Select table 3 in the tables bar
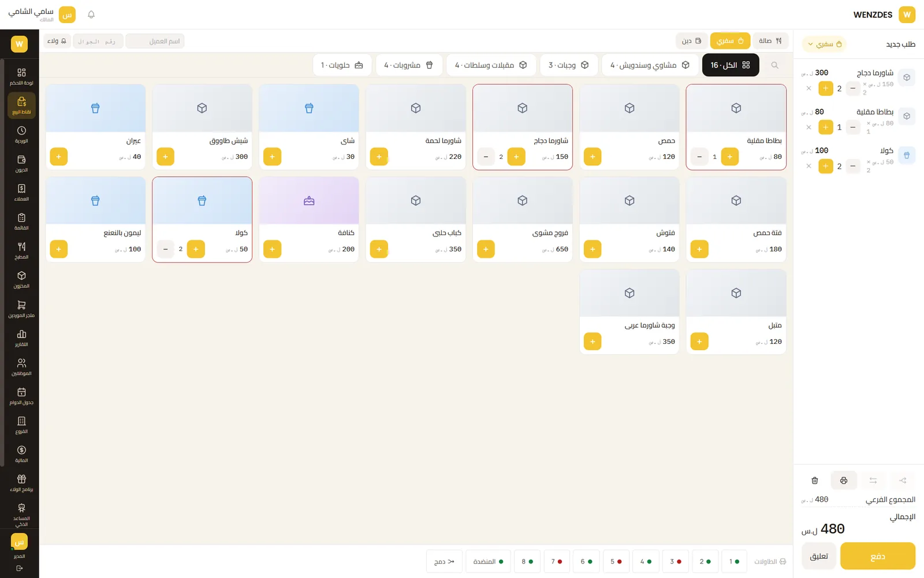The image size is (924, 578). [675, 561]
